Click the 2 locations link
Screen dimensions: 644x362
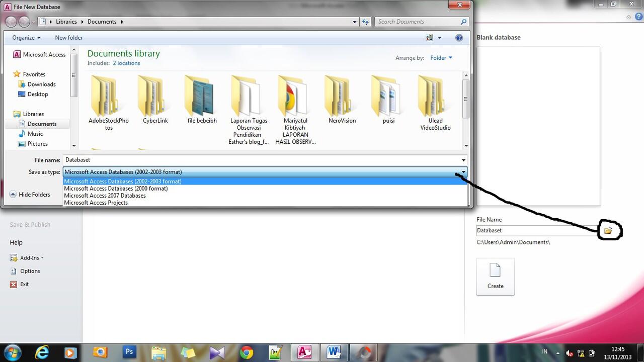pos(126,63)
